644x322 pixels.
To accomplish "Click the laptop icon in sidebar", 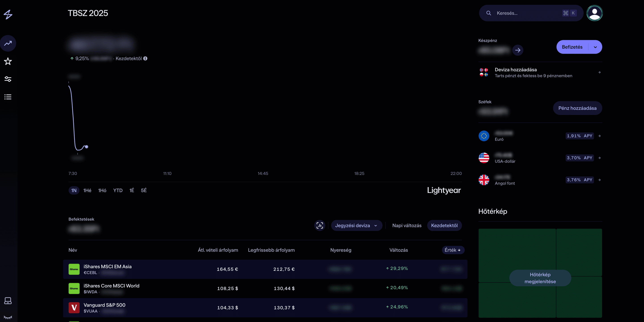I will [x=8, y=301].
